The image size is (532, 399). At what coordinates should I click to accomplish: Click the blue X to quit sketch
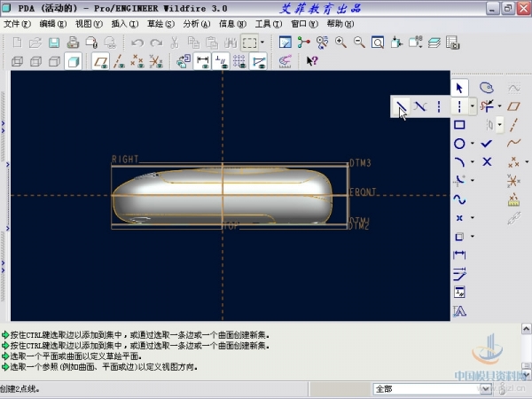(x=487, y=161)
